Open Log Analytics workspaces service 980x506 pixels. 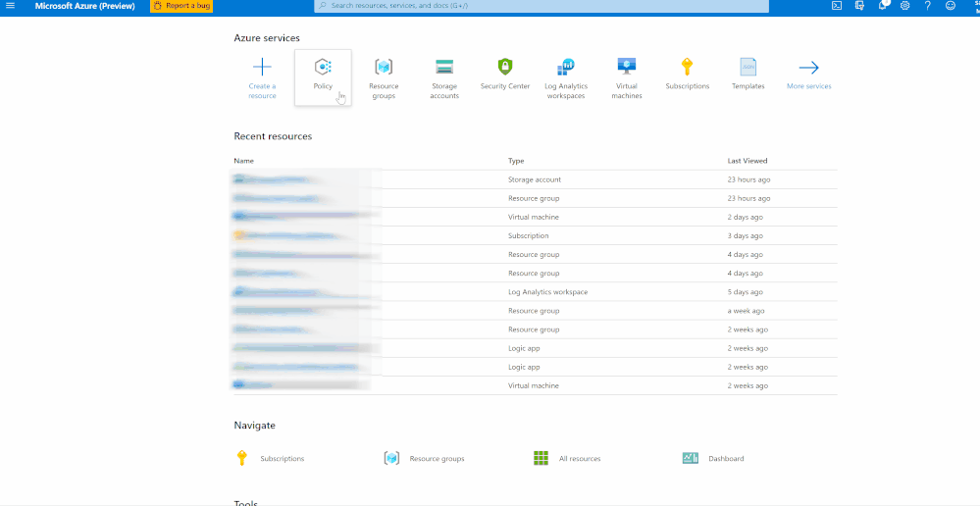(566, 77)
